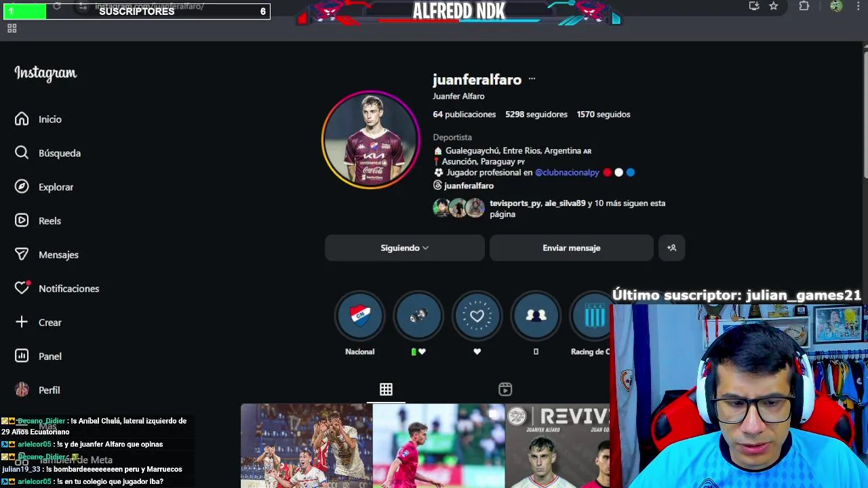Open the Nacional story highlight
The width and height of the screenshot is (868, 488).
[359, 315]
